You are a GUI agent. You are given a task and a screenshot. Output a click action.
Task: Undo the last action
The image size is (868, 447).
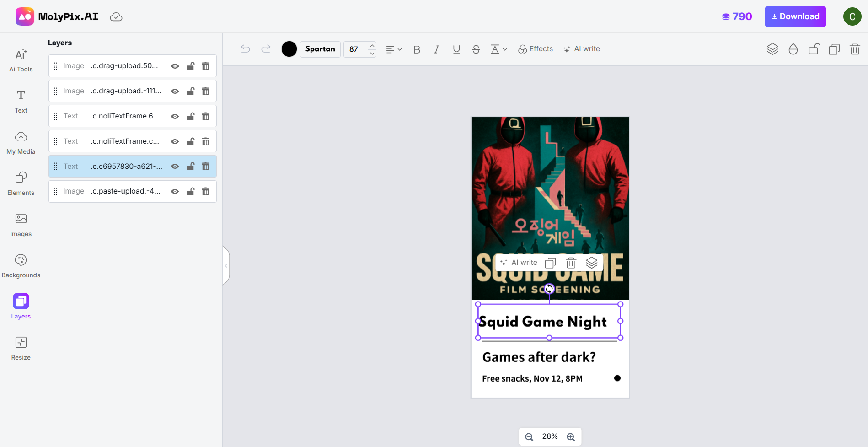(x=246, y=49)
